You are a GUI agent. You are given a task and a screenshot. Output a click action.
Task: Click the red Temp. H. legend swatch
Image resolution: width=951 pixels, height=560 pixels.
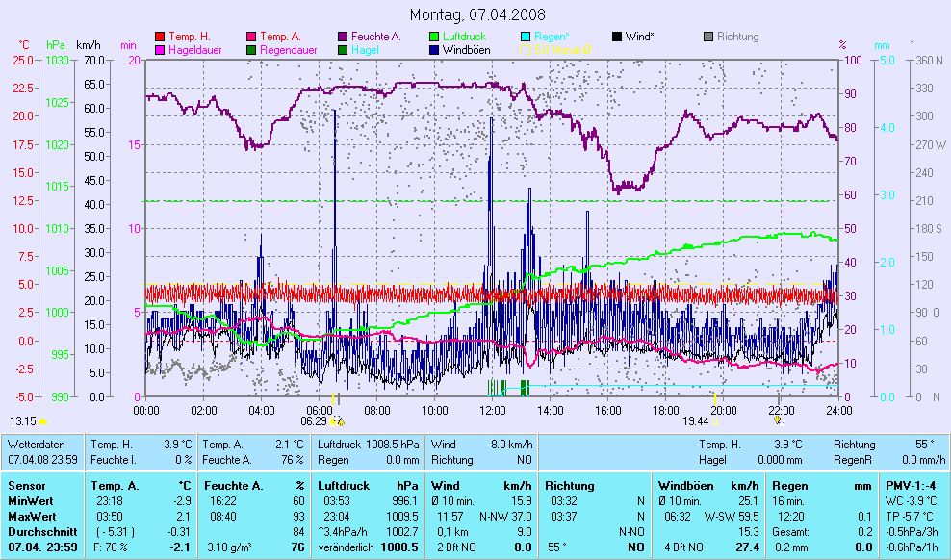click(x=160, y=37)
